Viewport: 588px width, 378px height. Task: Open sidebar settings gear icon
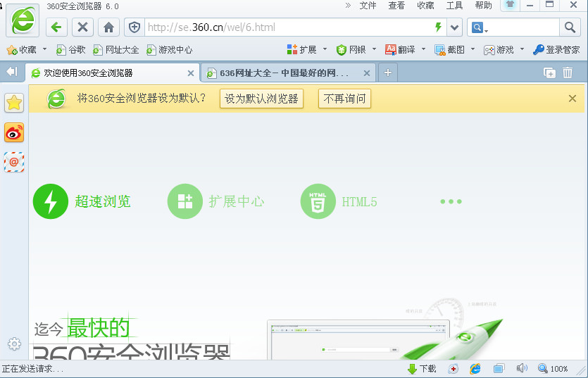click(x=14, y=344)
